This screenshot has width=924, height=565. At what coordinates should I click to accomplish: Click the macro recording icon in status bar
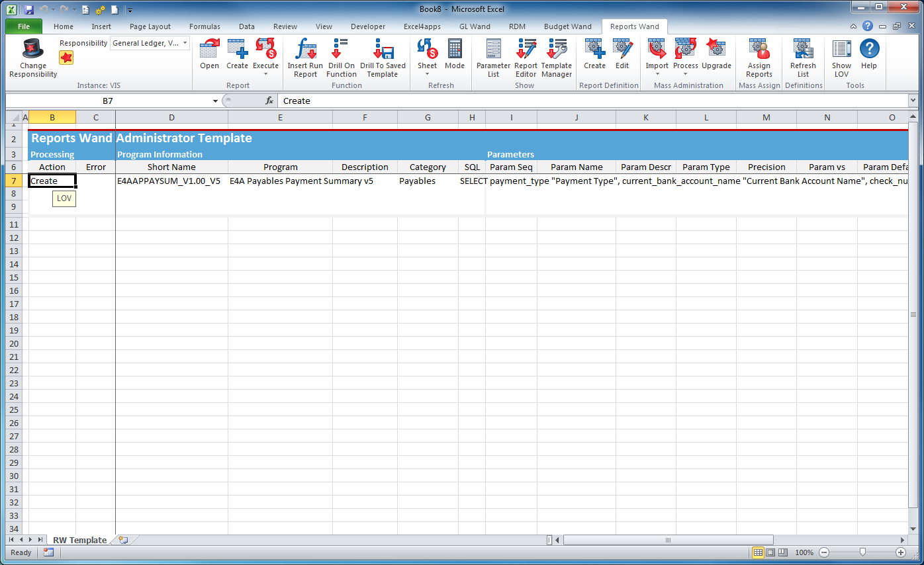click(x=48, y=552)
